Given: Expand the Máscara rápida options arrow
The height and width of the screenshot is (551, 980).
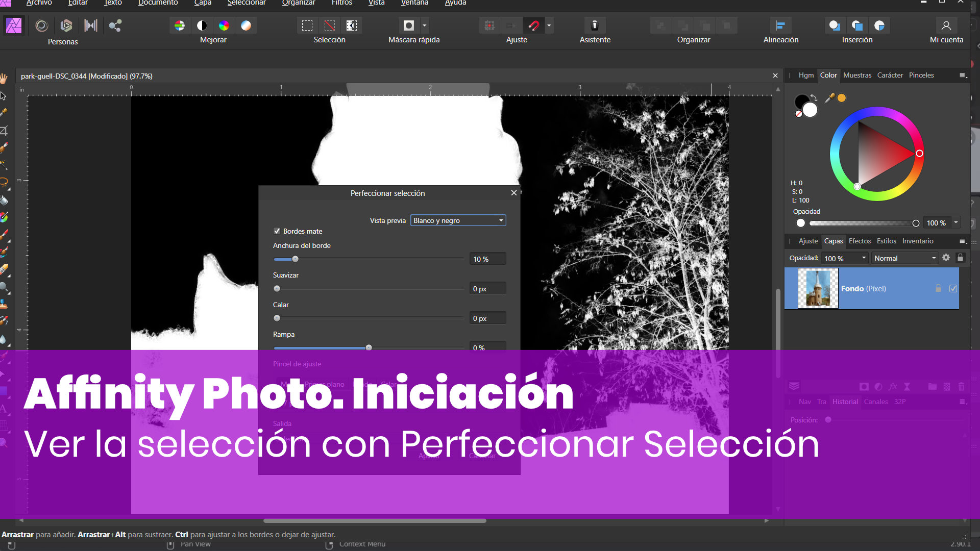Looking at the screenshot, I should [x=424, y=26].
